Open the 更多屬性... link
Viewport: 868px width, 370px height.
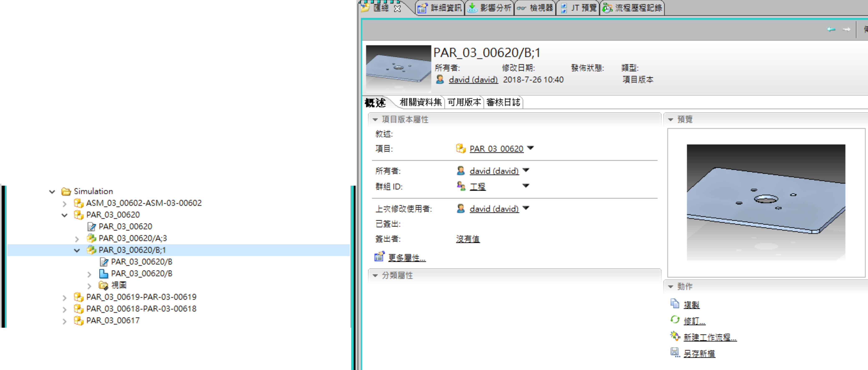coord(407,258)
